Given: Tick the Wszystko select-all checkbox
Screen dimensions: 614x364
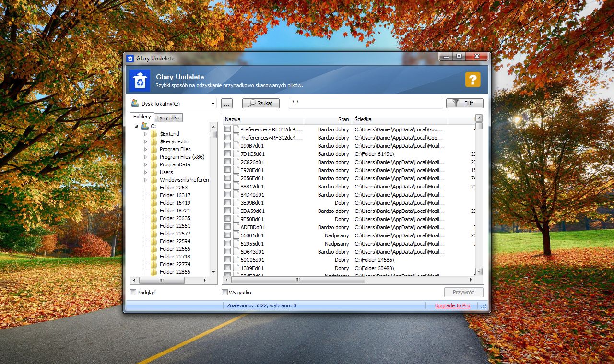Looking at the screenshot, I should tap(224, 292).
